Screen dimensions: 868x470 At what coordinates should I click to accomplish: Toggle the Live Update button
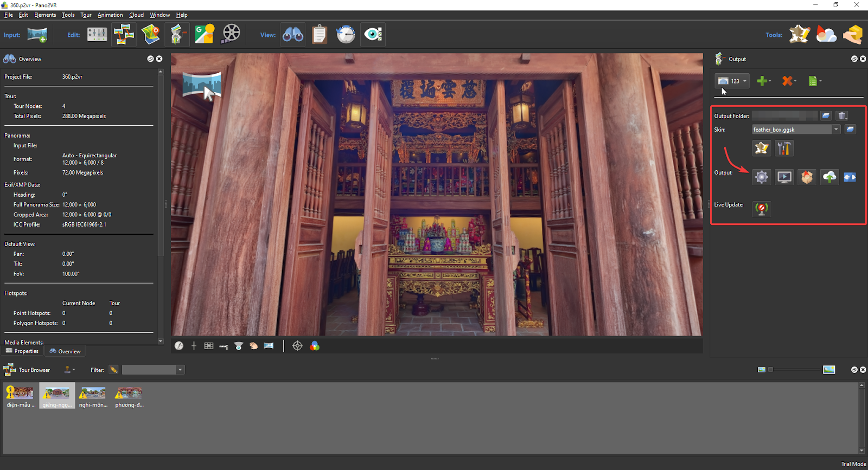[x=762, y=208]
